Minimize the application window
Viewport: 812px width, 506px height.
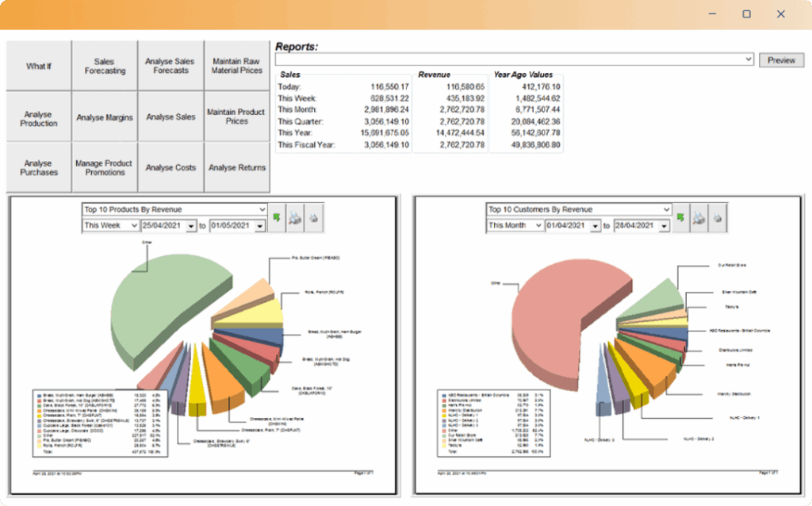click(x=713, y=14)
